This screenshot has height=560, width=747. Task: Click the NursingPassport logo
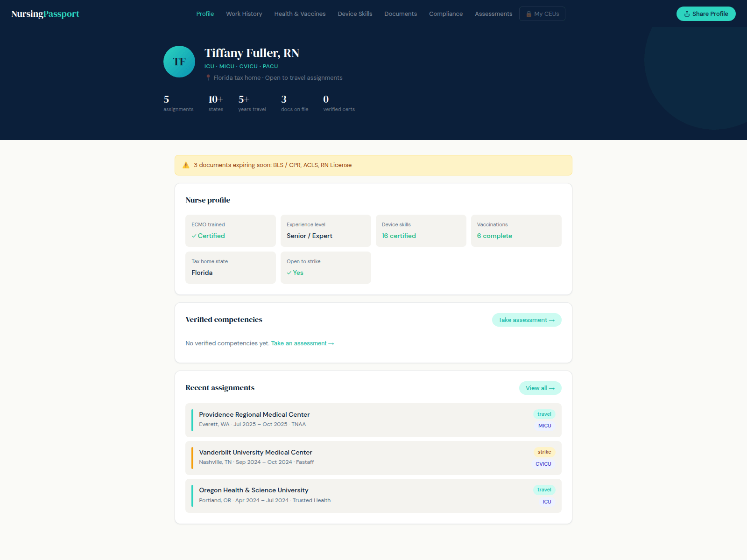tap(45, 14)
